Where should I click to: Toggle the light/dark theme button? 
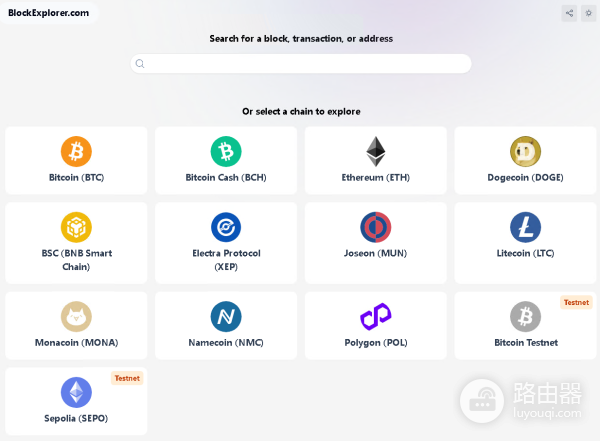pyautogui.click(x=588, y=13)
